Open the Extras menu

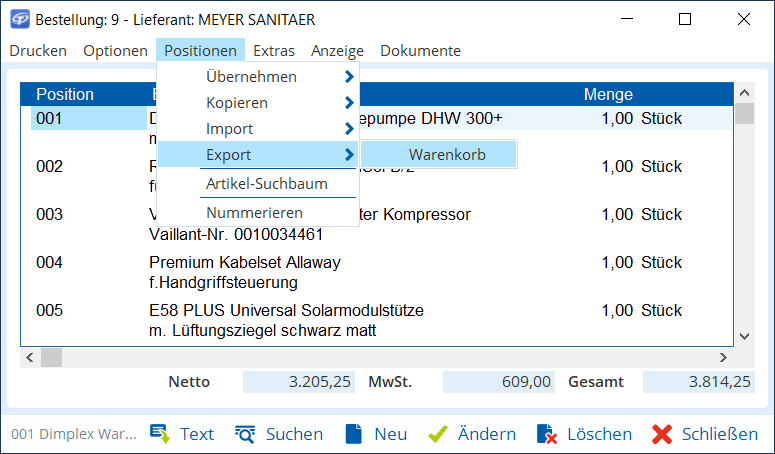click(x=274, y=50)
